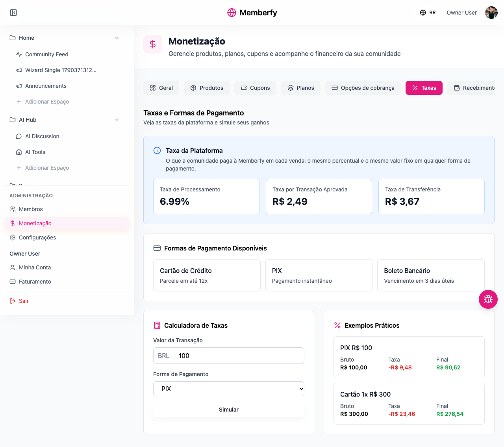Viewport: 504px width, 447px height.
Task: Click the Calculadora de Taxas calculator icon
Action: [x=157, y=325]
